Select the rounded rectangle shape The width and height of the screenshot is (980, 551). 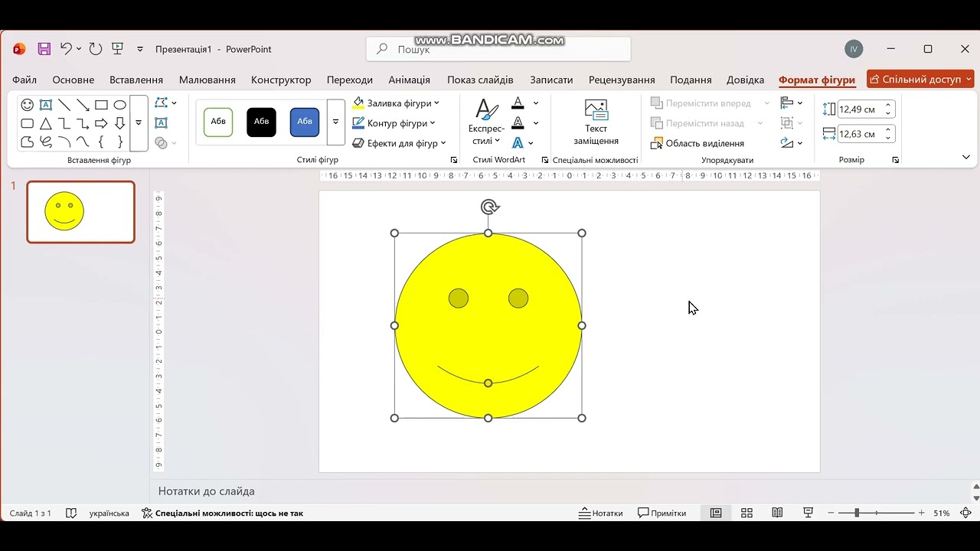[x=27, y=123]
